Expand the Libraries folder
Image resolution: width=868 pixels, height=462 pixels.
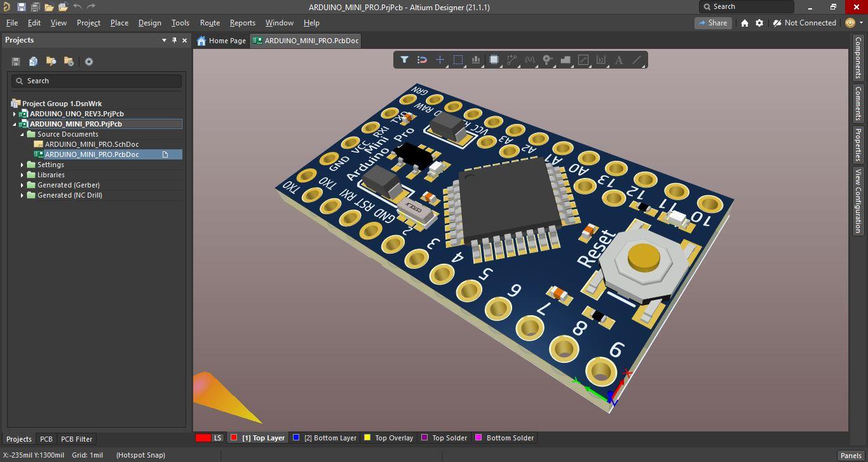[x=22, y=175]
